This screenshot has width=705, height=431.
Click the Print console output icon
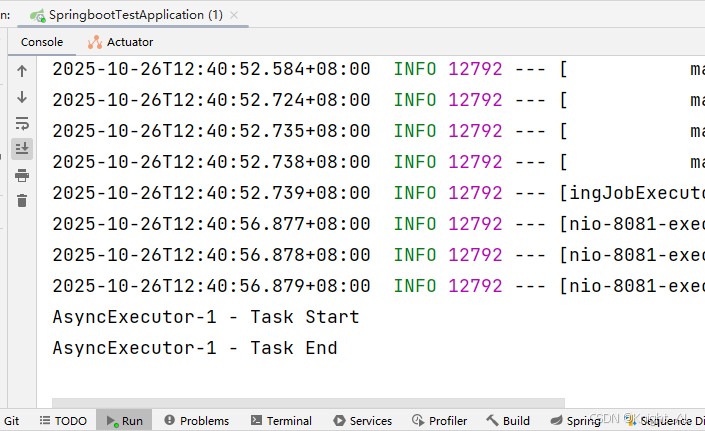click(x=21, y=175)
